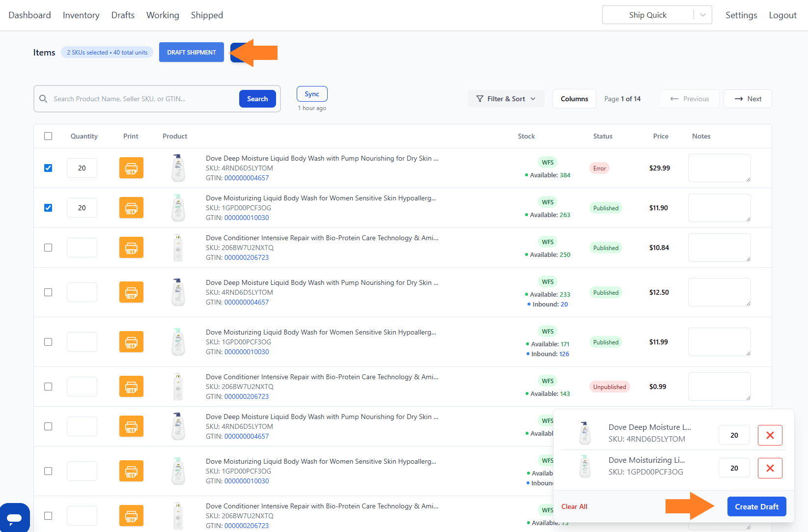Click the search product name input field

pyautogui.click(x=142, y=99)
